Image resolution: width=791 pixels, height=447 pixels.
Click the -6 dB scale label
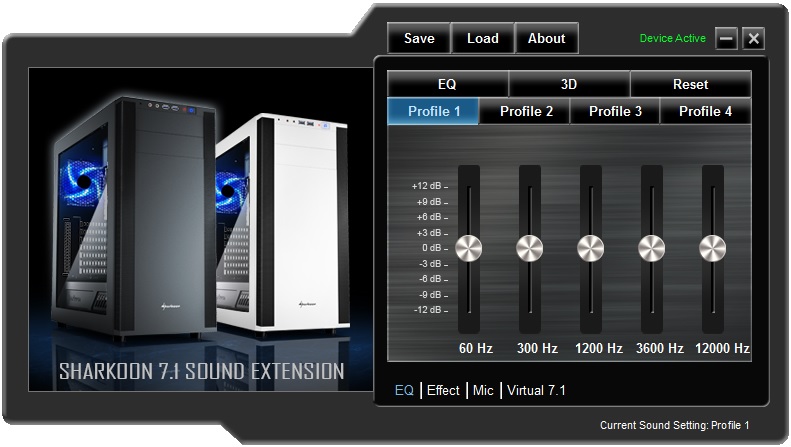[x=430, y=279]
